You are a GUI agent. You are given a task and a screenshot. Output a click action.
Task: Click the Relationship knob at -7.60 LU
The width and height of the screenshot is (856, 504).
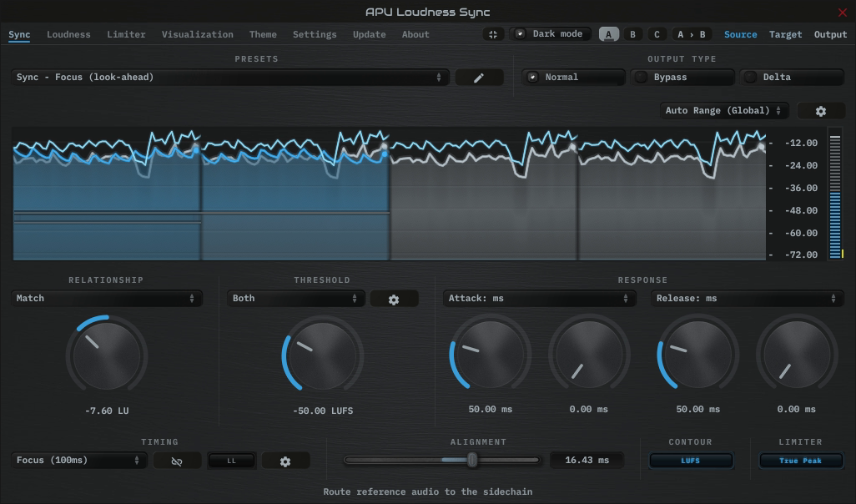click(107, 355)
